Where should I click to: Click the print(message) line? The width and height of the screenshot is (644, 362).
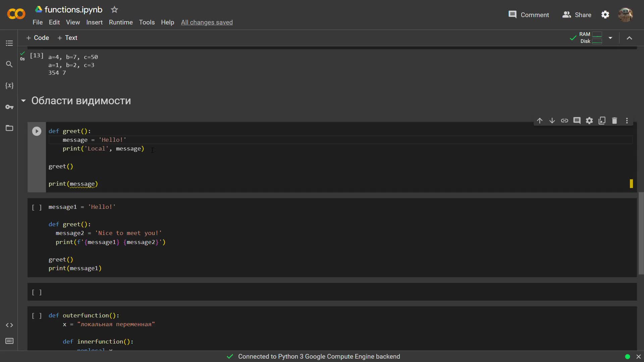tap(73, 184)
